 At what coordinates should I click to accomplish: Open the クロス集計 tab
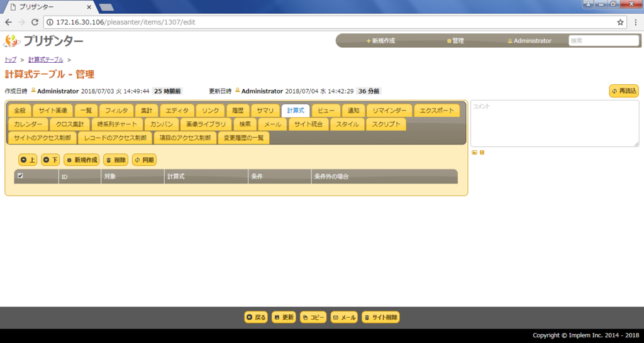click(70, 124)
